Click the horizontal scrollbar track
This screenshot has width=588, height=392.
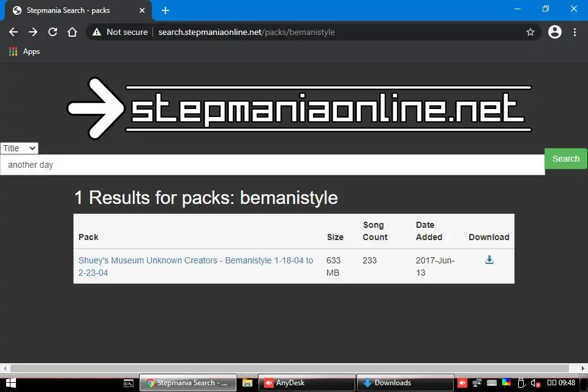(x=290, y=368)
